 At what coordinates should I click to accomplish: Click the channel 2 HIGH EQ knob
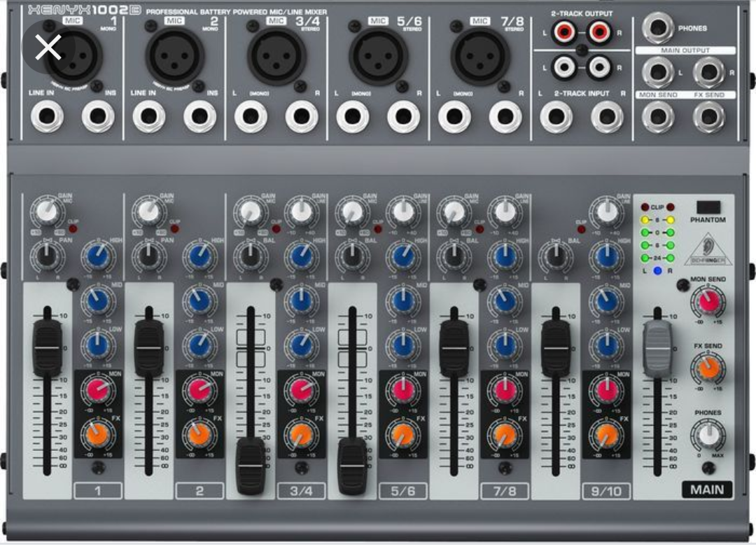coord(199,256)
